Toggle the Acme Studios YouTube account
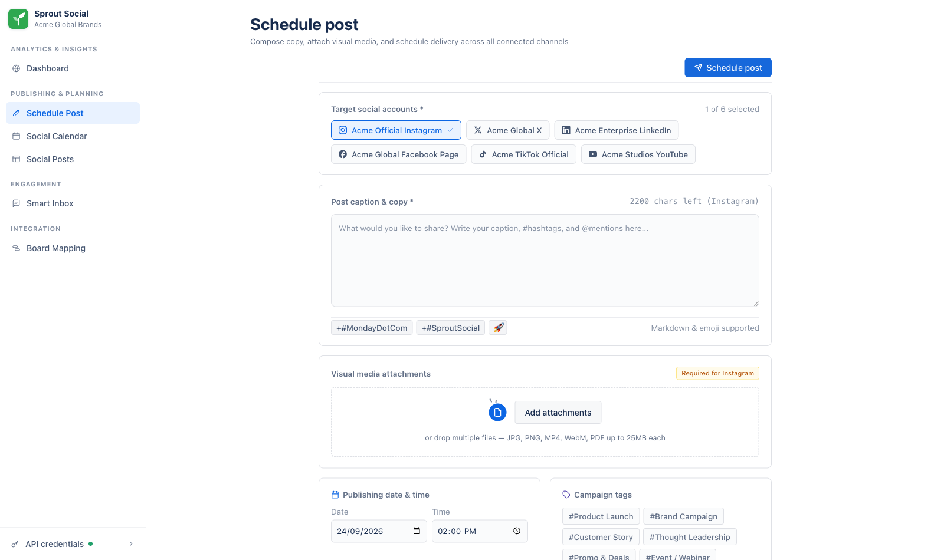The height and width of the screenshot is (560, 944). pos(638,154)
